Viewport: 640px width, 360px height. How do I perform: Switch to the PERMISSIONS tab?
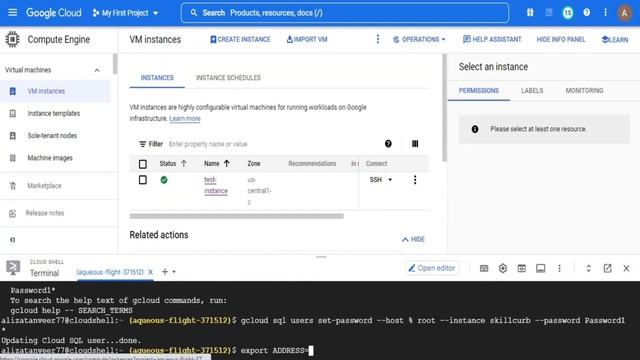click(479, 91)
